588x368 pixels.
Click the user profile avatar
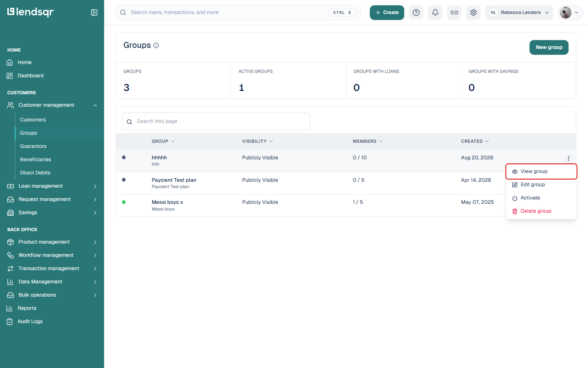click(x=565, y=13)
